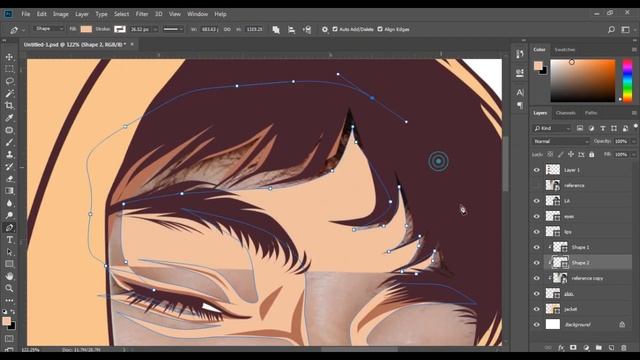The width and height of the screenshot is (640, 360).
Task: Switch to the Swatches tab
Action: 565,49
